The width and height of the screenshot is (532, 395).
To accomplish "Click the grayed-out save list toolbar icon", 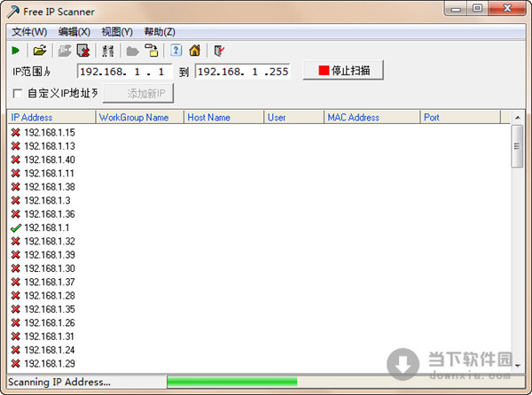I will pos(65,50).
